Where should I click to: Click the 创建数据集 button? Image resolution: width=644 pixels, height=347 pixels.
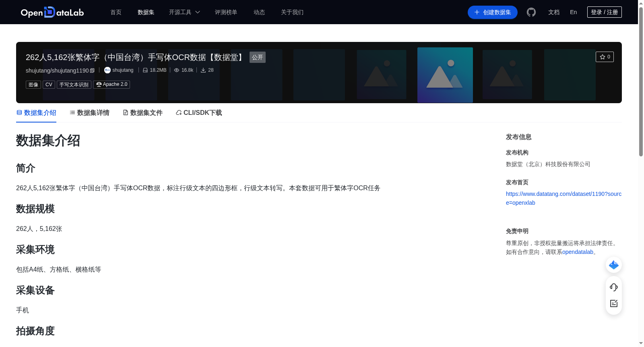click(x=492, y=12)
